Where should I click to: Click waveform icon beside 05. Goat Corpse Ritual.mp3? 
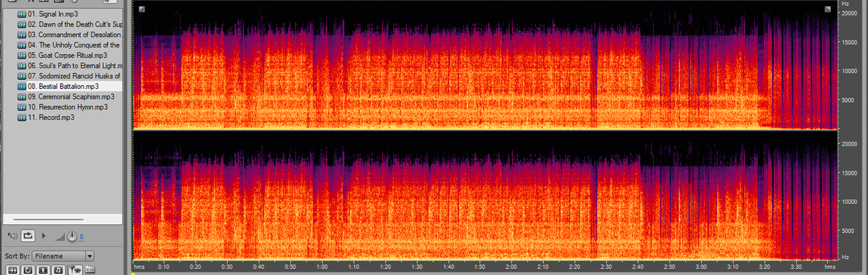(22, 56)
